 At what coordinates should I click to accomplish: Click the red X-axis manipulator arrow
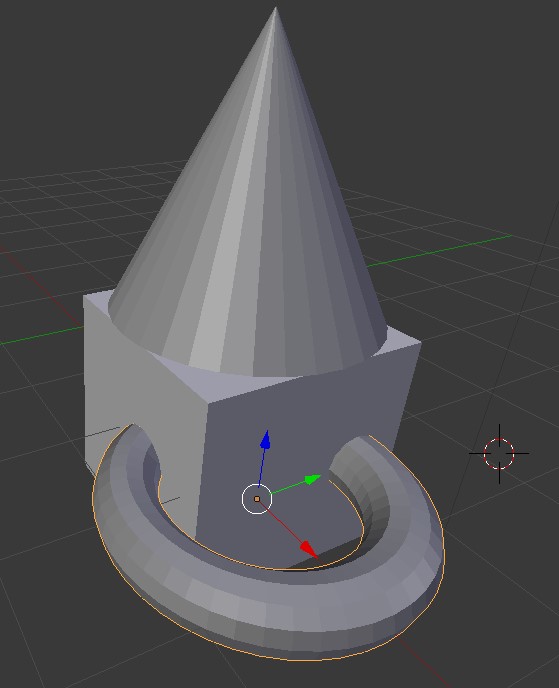(309, 549)
